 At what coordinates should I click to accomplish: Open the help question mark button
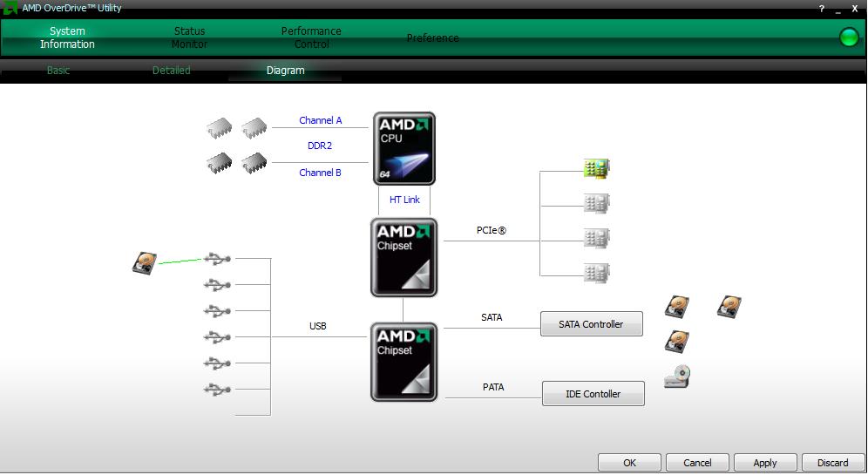822,9
